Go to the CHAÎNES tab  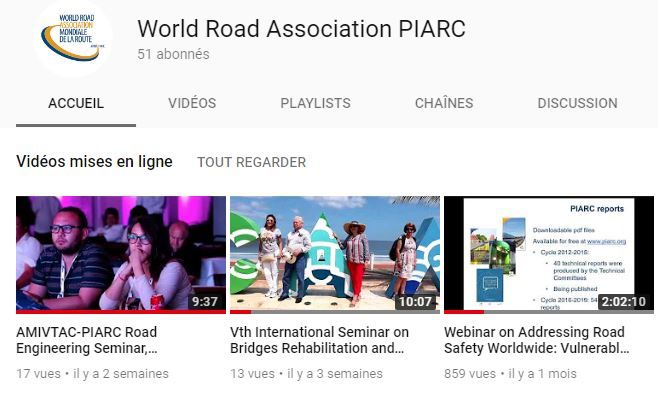pyautogui.click(x=444, y=103)
